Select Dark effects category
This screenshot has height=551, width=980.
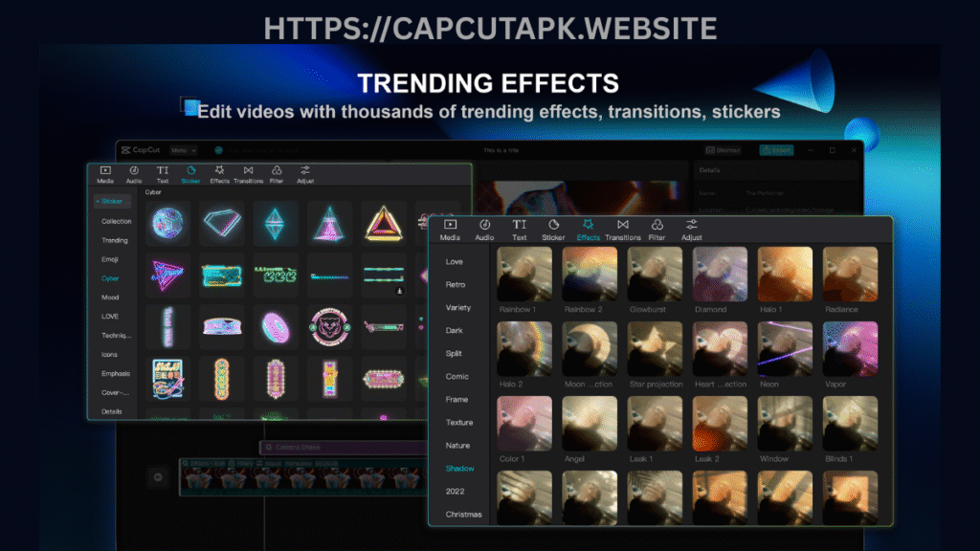(x=454, y=330)
